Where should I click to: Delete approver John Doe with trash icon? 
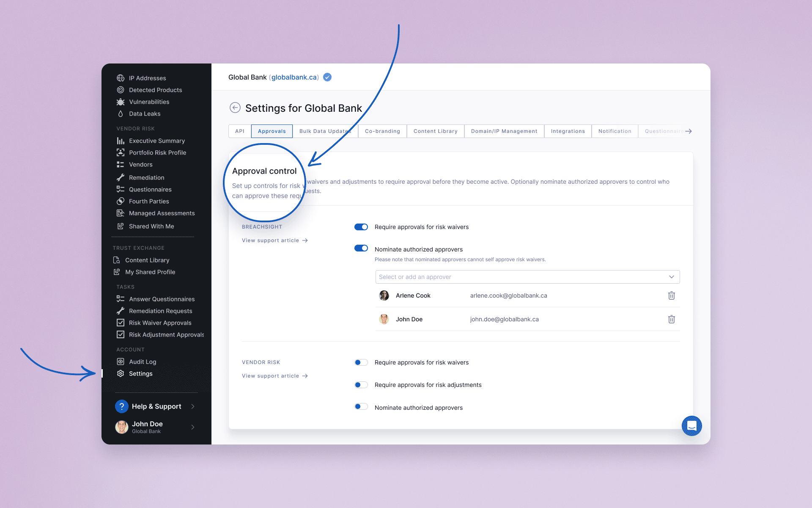(672, 319)
